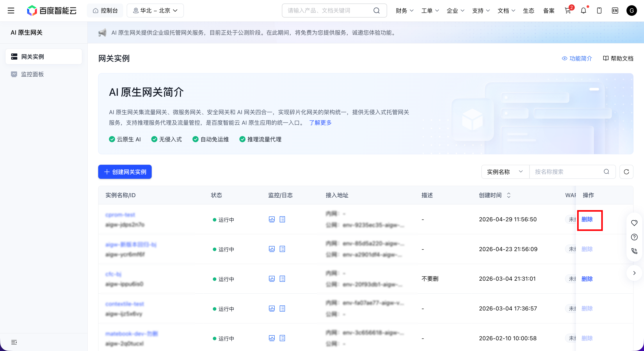Click the 实例名称/ID column header
644x351 pixels.
coord(121,195)
